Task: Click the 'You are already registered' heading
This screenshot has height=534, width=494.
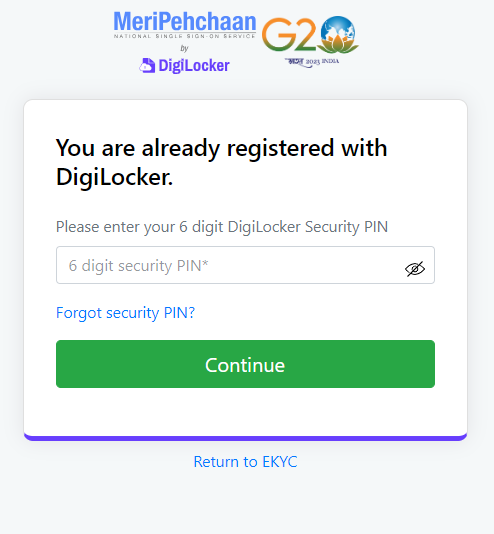Action: pyautogui.click(x=222, y=162)
